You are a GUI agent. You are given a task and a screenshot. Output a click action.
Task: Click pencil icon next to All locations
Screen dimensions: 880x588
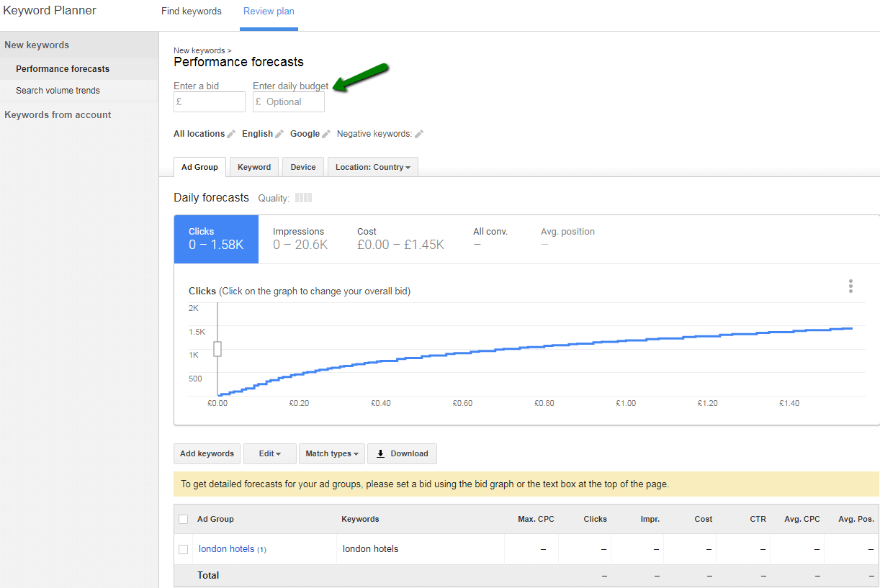click(x=231, y=134)
